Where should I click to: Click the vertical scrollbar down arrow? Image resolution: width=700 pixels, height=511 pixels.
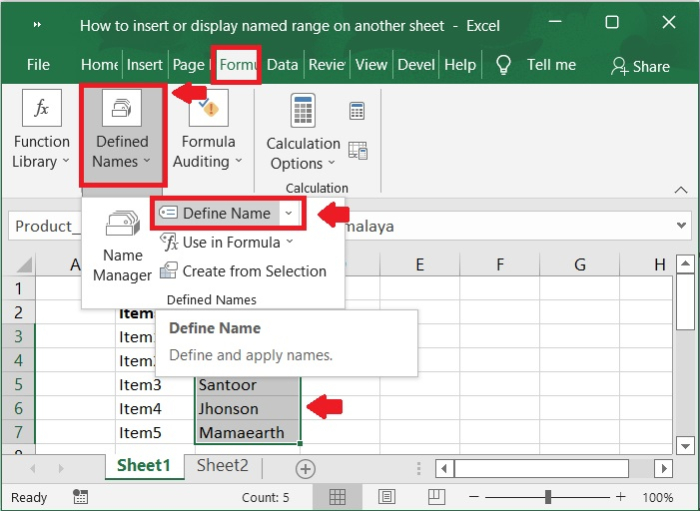click(x=685, y=445)
